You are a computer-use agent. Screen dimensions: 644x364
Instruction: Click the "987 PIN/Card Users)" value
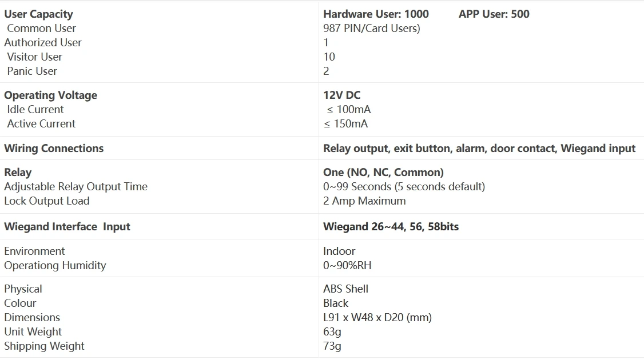pos(371,28)
